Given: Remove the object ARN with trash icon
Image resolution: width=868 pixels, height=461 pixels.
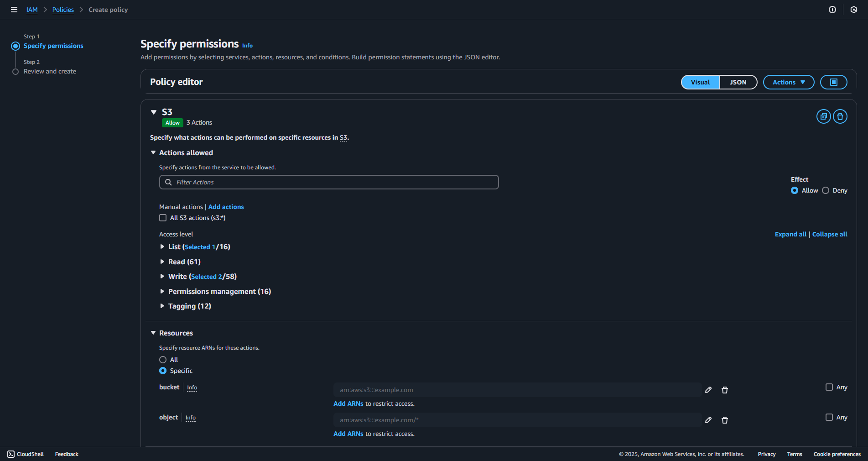Looking at the screenshot, I should coord(725,420).
